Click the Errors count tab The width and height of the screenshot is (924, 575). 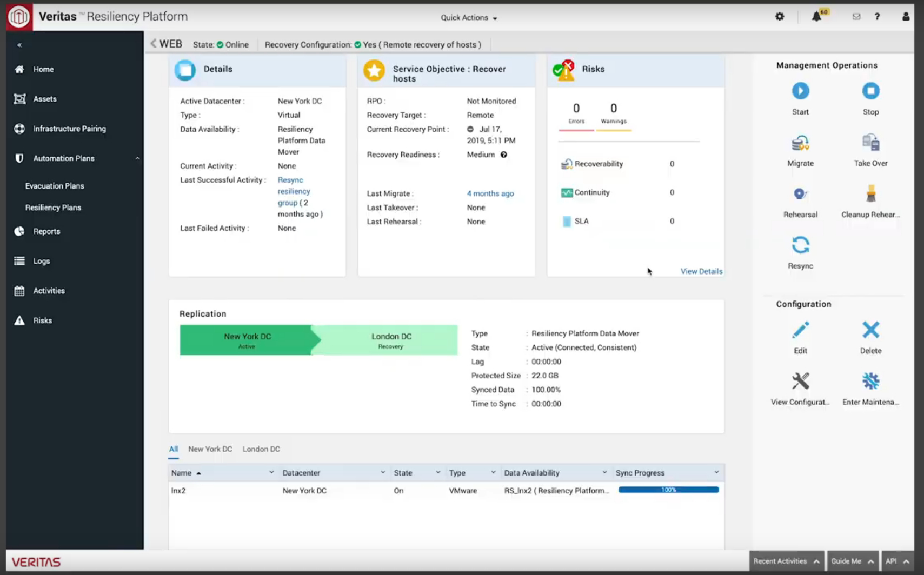[576, 115]
